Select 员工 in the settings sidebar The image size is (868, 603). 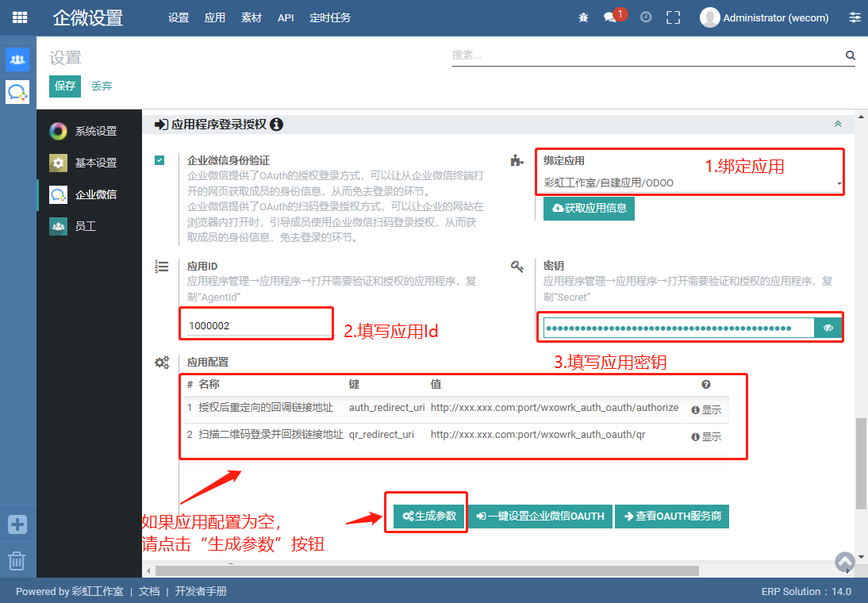pos(89,226)
